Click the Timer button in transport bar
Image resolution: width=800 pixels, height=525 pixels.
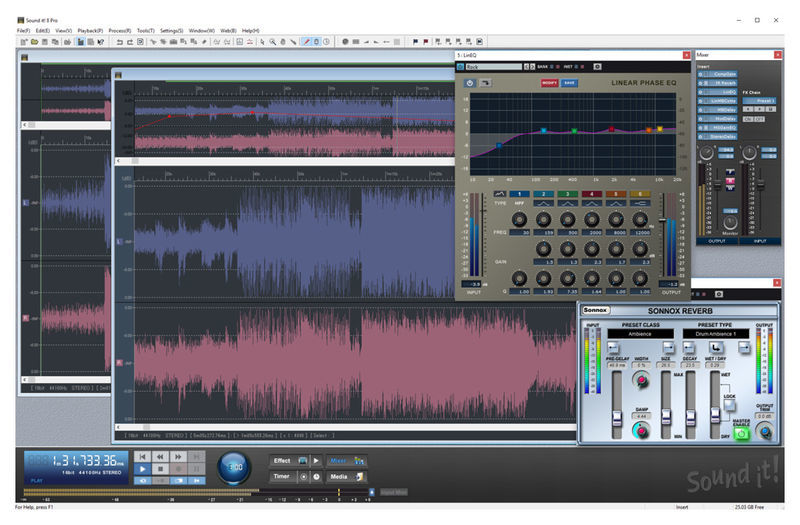click(x=281, y=476)
